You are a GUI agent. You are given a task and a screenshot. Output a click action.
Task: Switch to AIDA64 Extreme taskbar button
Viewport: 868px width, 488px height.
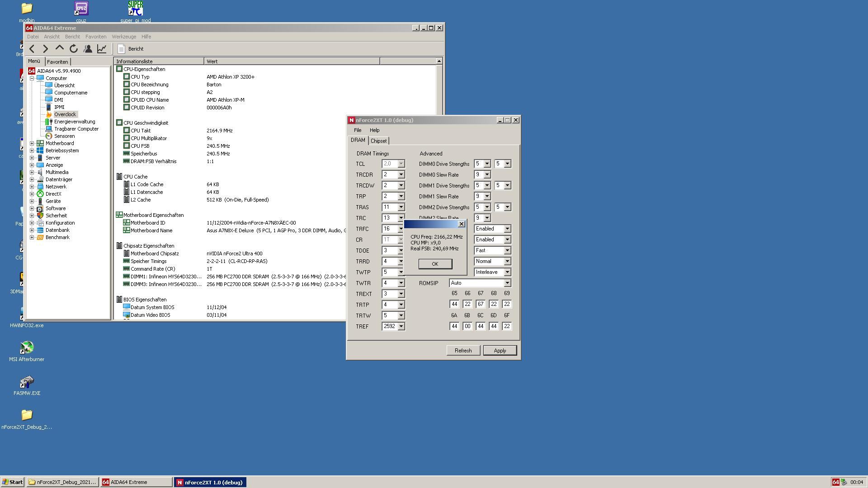click(x=137, y=483)
